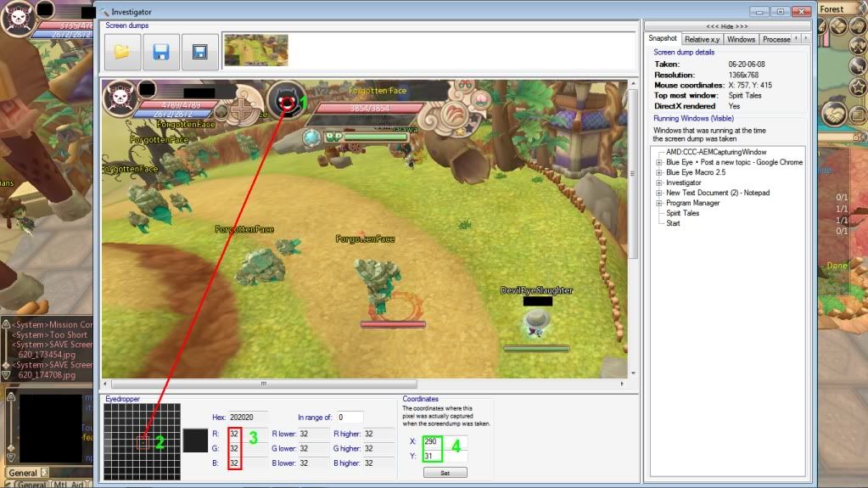Select AMD:CCC-AEMCapturingWindow in the tree

click(x=716, y=152)
